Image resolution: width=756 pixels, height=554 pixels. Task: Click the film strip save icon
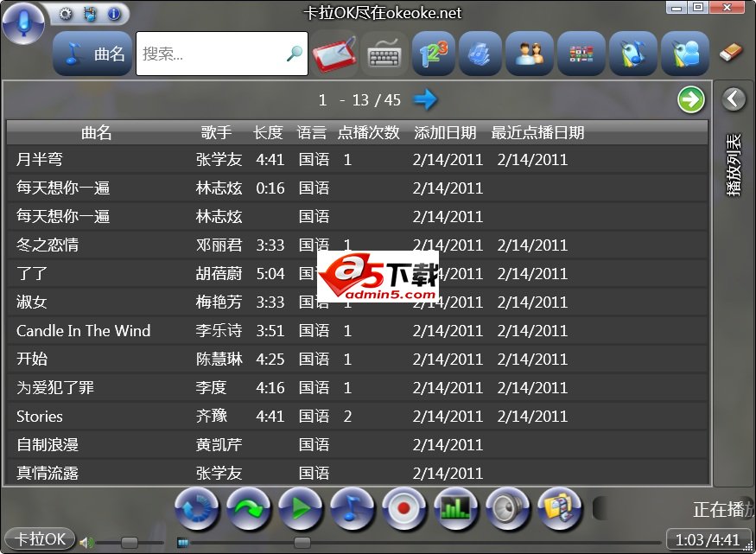(90, 14)
